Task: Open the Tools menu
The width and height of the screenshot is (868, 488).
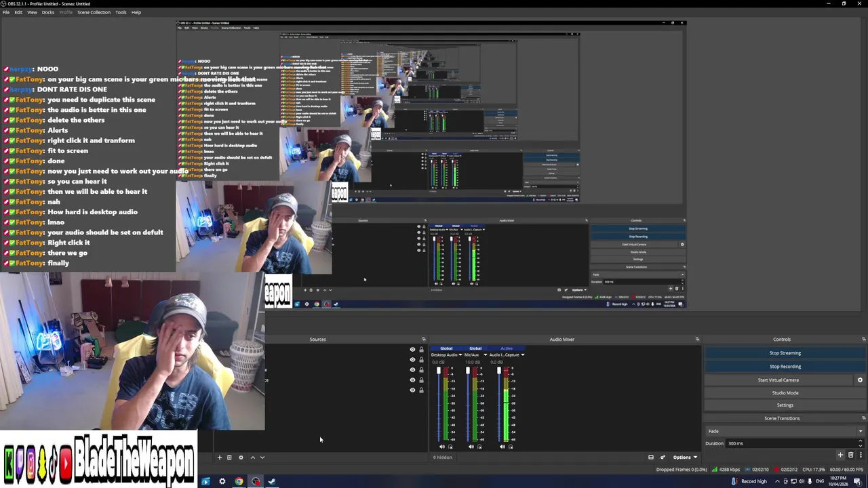Action: (121, 12)
